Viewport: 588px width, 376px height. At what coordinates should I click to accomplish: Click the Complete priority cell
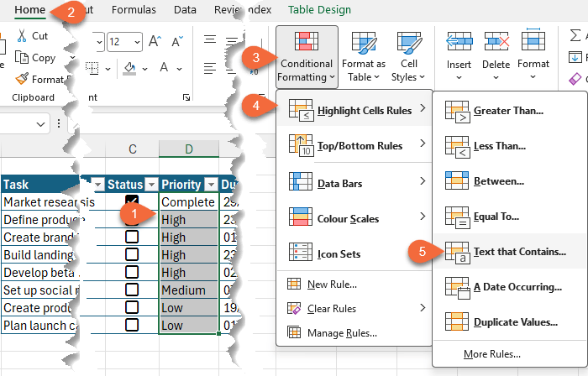(x=189, y=202)
